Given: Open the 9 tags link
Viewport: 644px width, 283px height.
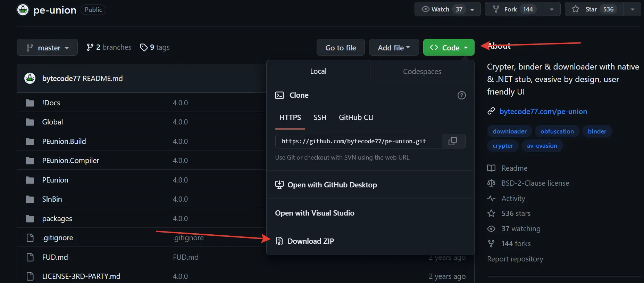Looking at the screenshot, I should coord(155,47).
